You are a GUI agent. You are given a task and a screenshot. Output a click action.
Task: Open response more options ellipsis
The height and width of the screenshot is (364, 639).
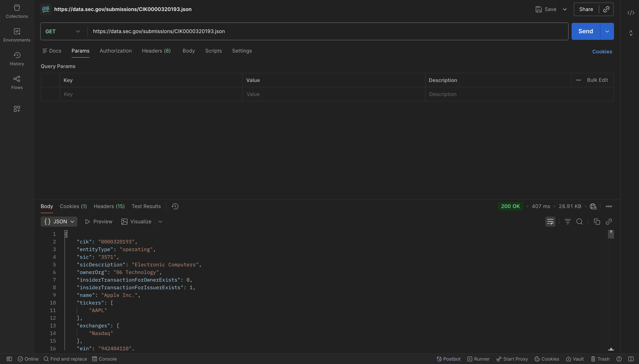(x=609, y=206)
